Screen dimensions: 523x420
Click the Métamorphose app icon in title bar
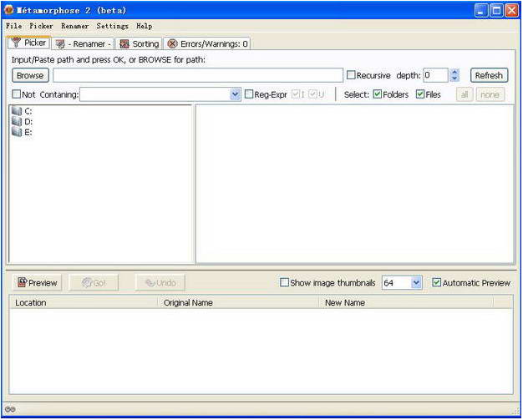pyautogui.click(x=9, y=10)
